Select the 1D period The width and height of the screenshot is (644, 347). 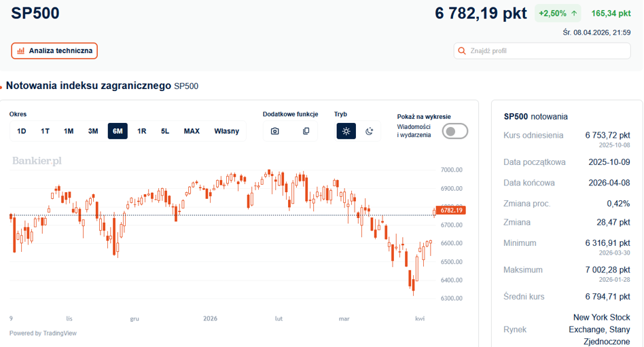coord(21,131)
